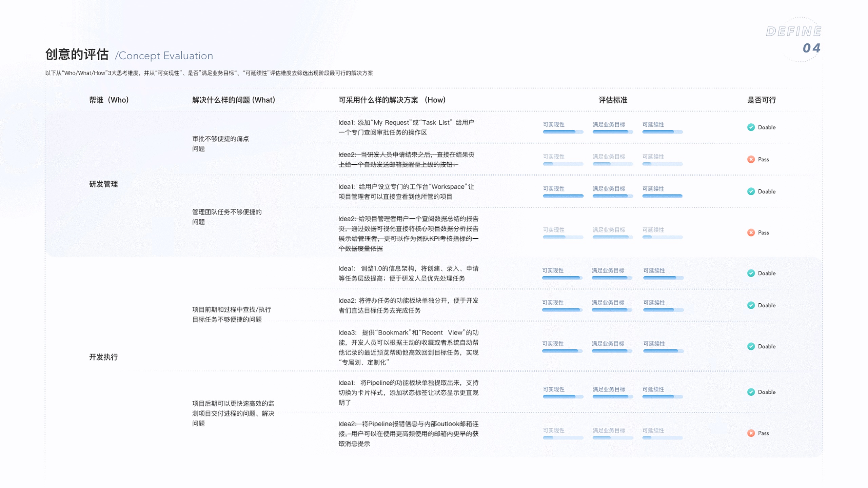
Task: Click red X icon for Pipeline outlook idea
Action: [x=751, y=433]
